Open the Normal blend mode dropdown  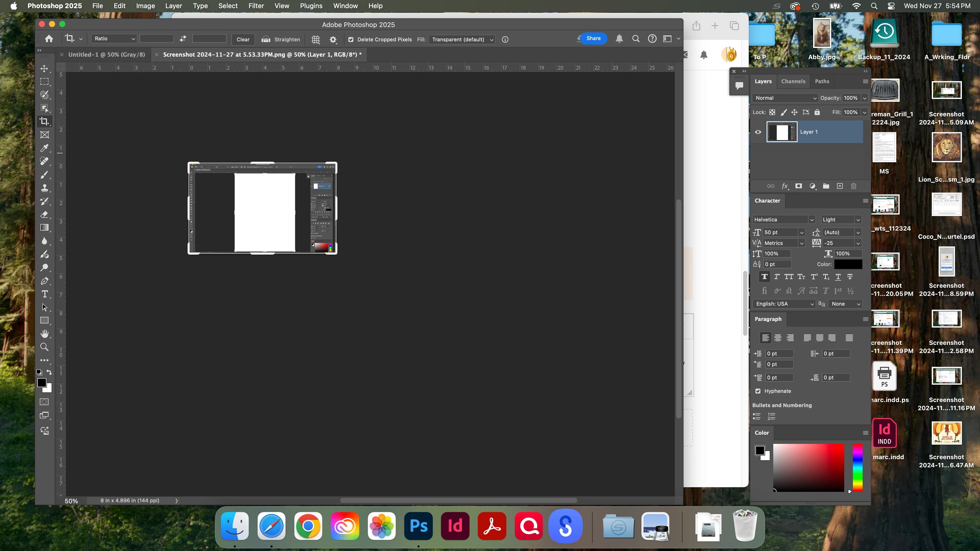click(785, 98)
